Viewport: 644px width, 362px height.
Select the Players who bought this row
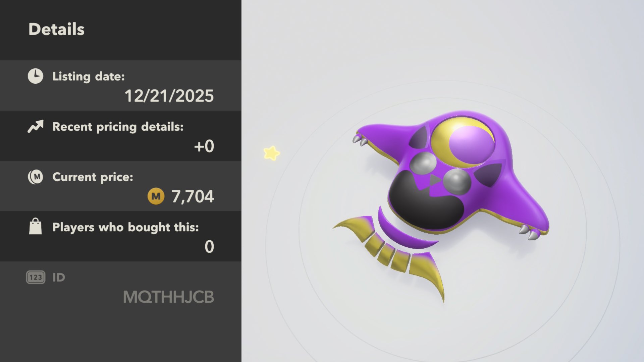tap(121, 236)
